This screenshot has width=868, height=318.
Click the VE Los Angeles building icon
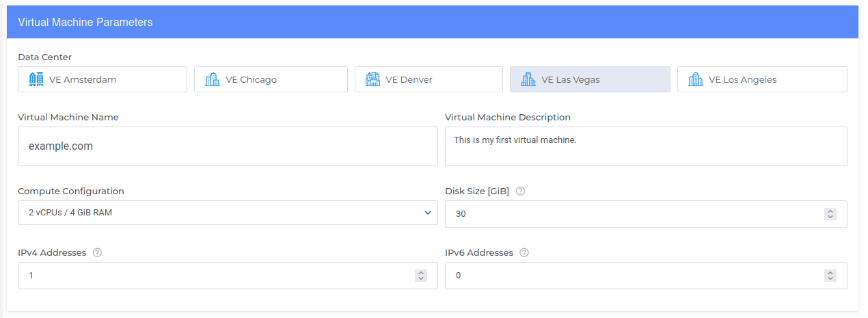[x=696, y=79]
